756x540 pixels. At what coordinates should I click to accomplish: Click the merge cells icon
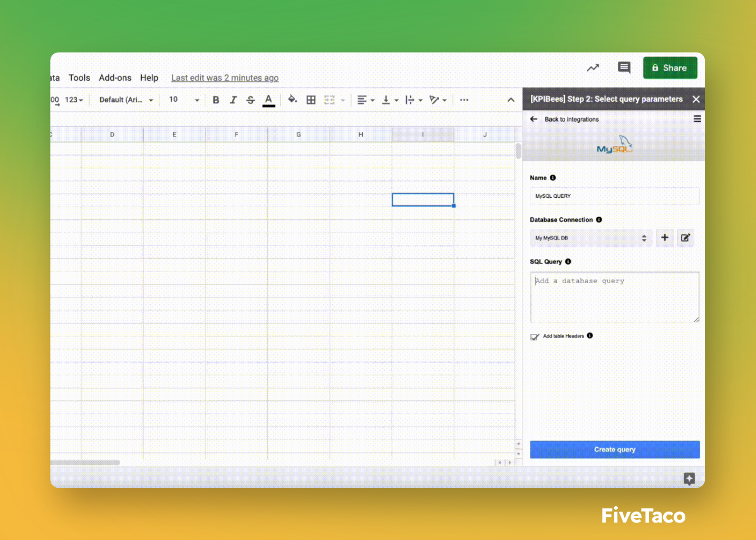[329, 100]
